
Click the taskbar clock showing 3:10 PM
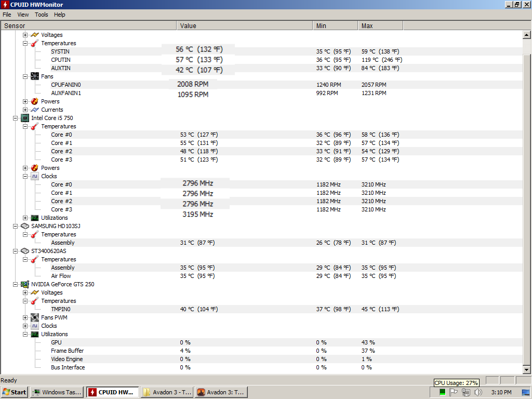501,392
